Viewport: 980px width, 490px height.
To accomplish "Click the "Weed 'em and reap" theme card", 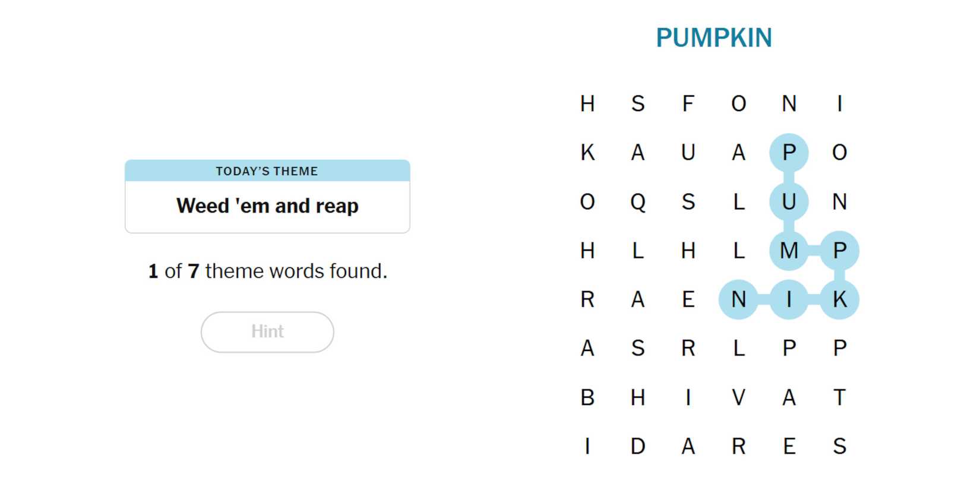I will coord(267,206).
